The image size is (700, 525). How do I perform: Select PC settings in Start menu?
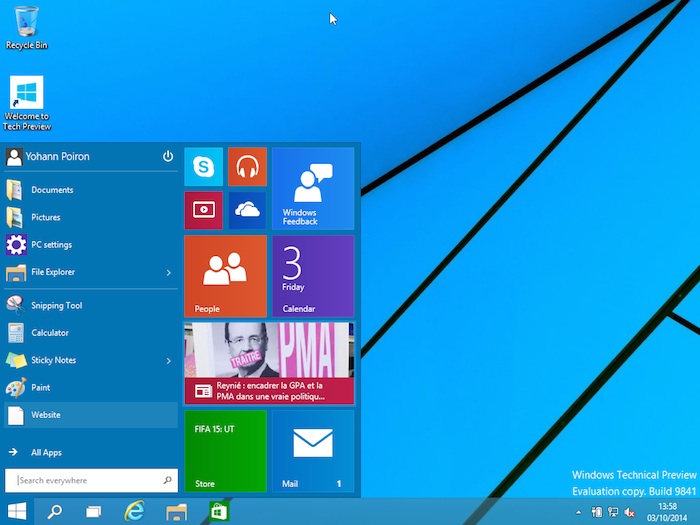point(51,245)
